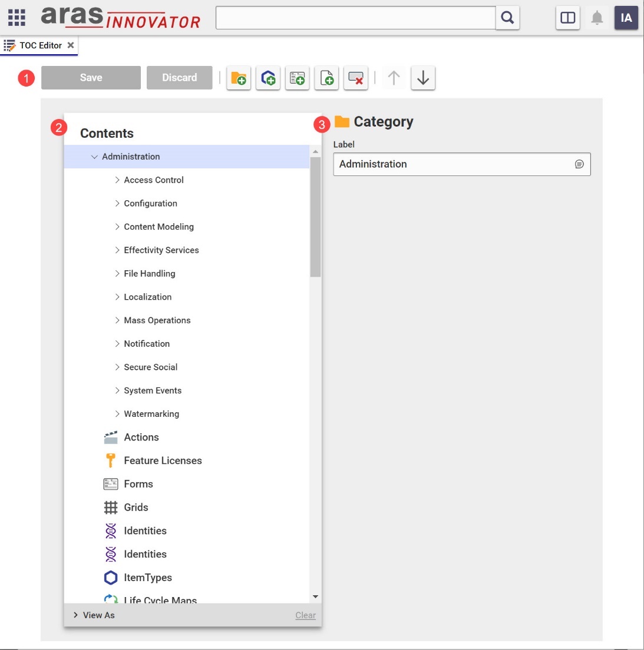This screenshot has height=650, width=644.
Task: Expand the Content Modeling node
Action: [117, 227]
